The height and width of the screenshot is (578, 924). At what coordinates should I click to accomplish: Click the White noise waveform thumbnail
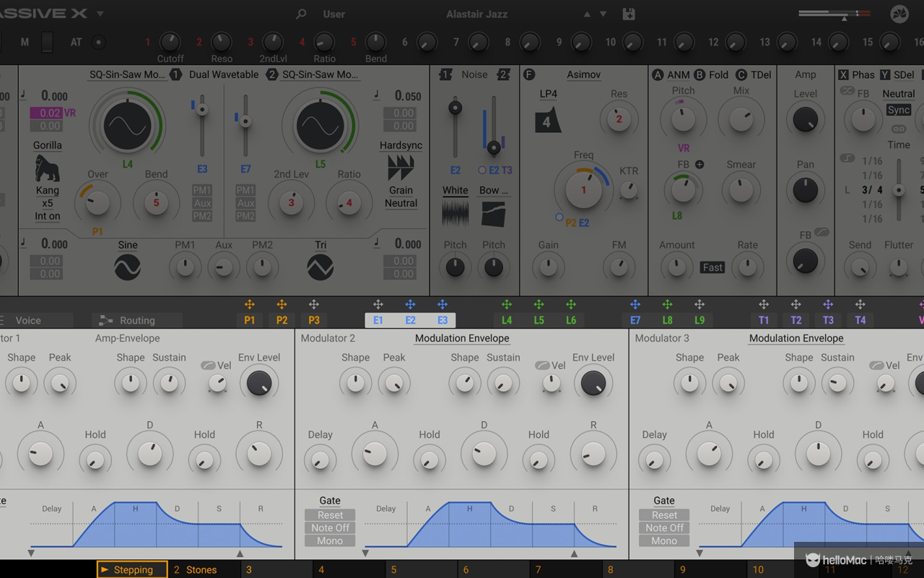click(x=456, y=214)
